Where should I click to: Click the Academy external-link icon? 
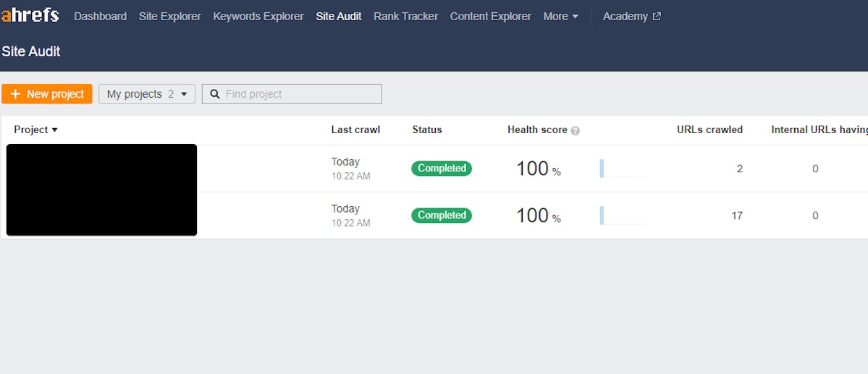coord(657,17)
